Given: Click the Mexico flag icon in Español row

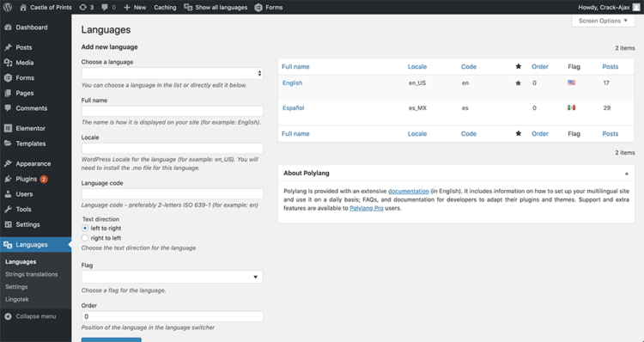Looking at the screenshot, I should (571, 107).
